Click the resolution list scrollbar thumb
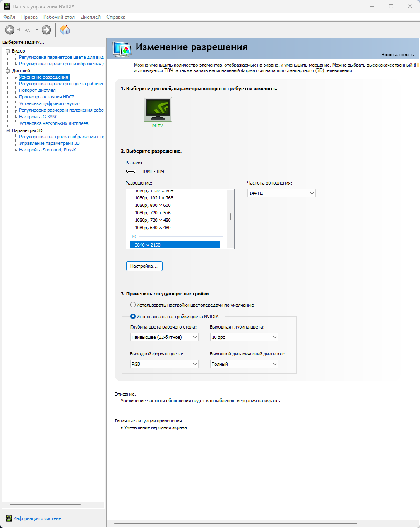Screen dimensions: 420x528 [230, 217]
